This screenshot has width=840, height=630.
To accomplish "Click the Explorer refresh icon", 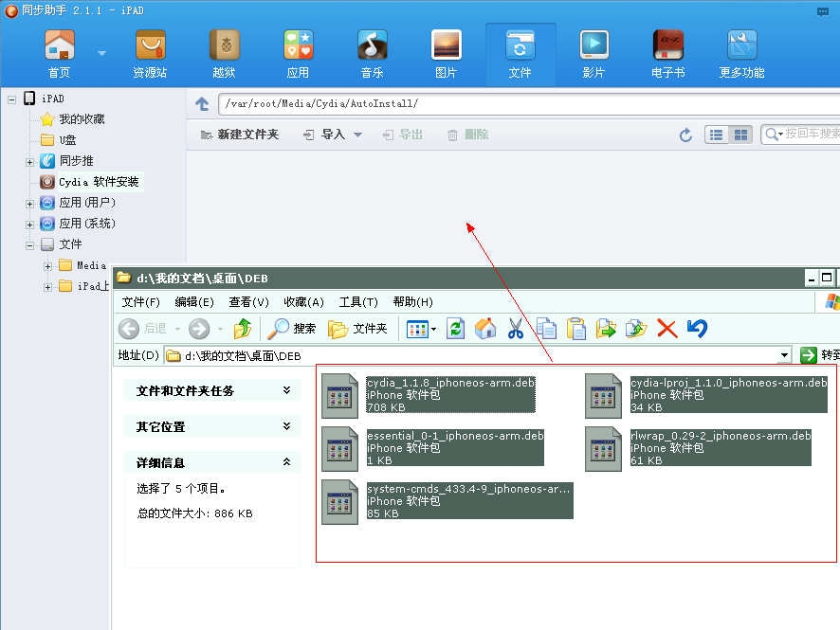I will [455, 329].
